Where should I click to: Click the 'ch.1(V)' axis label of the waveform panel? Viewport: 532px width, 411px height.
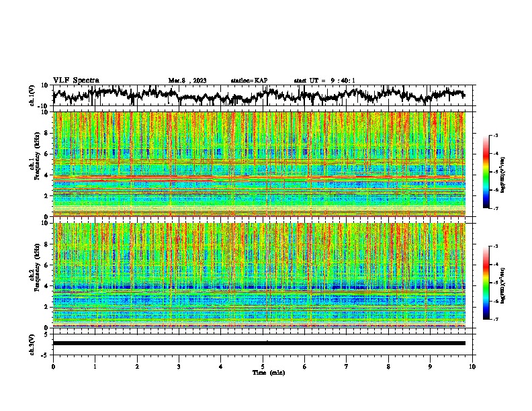32,95
